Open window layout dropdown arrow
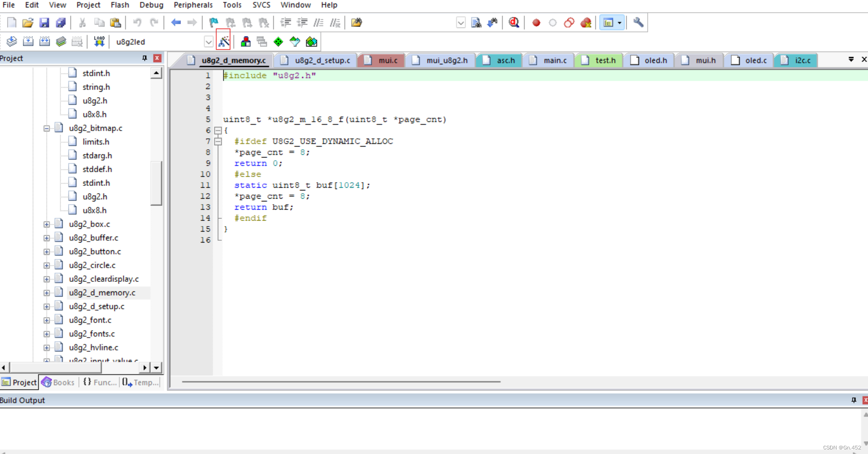868x454 pixels. (x=619, y=23)
